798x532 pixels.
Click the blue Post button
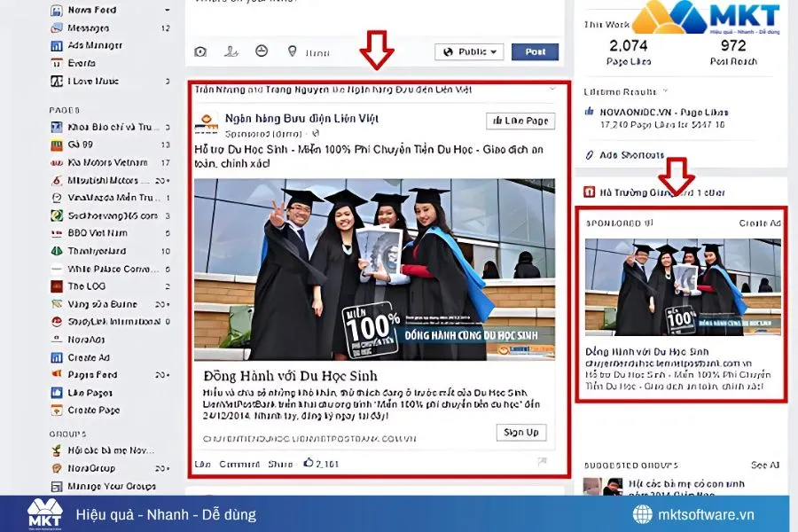click(535, 51)
